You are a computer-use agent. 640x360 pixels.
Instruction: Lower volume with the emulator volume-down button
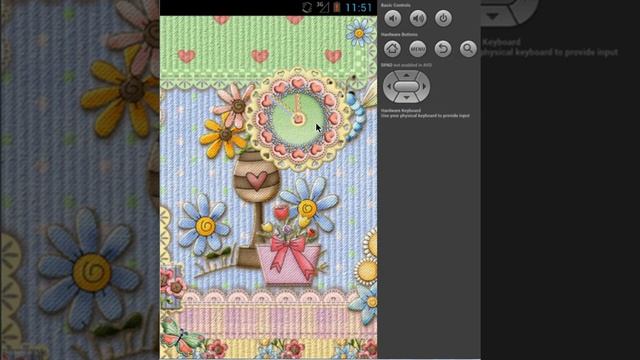pos(393,18)
